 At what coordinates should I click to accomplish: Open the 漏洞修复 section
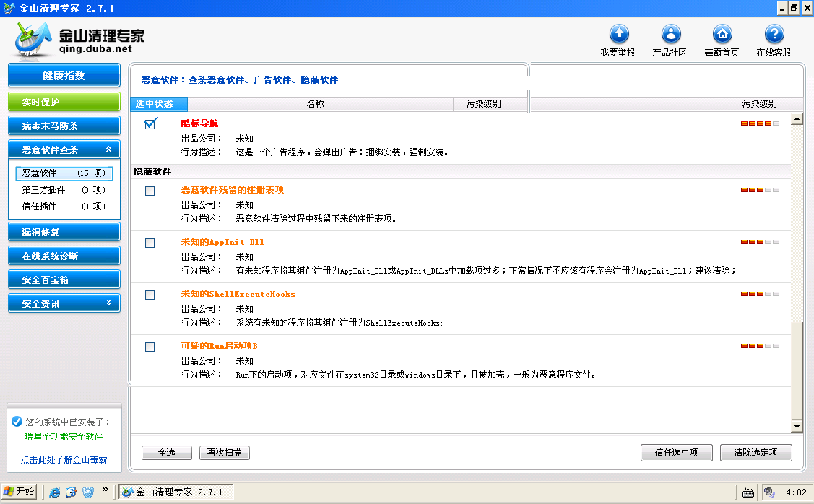tap(64, 232)
